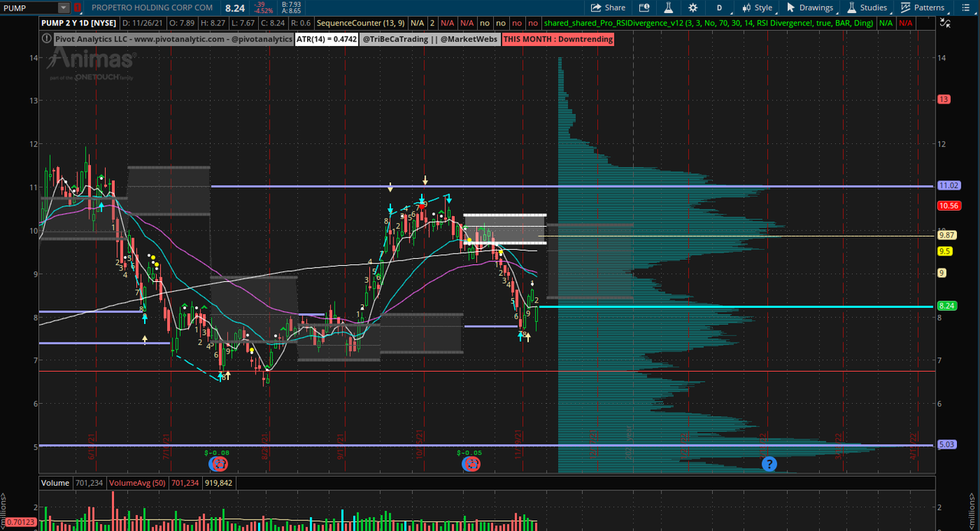
Task: Click the 919,842 volume value
Action: [x=218, y=483]
